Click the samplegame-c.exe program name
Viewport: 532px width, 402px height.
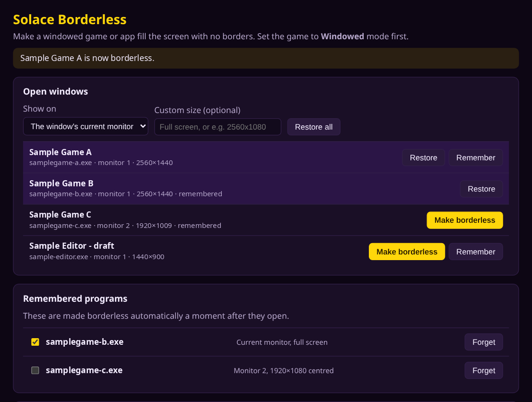coord(84,370)
